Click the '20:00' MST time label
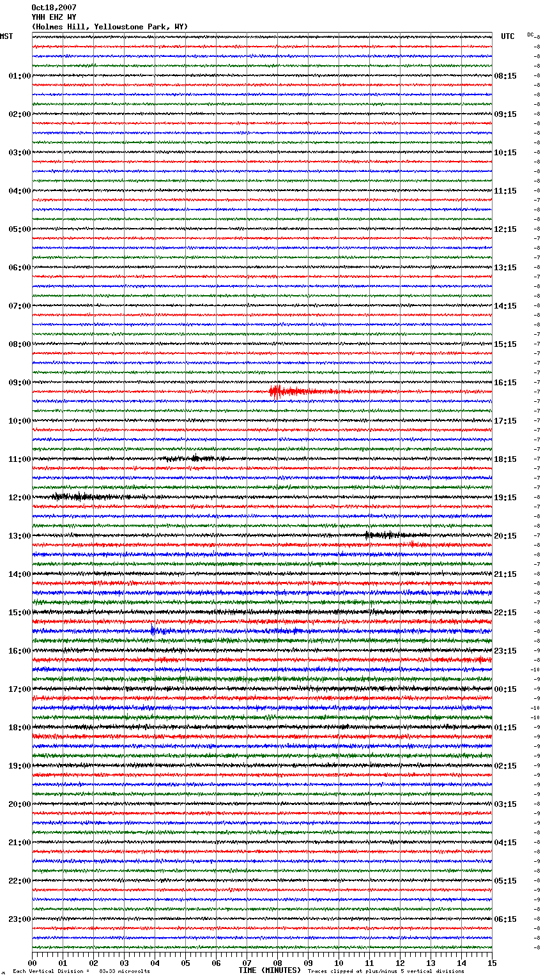 click(x=20, y=804)
